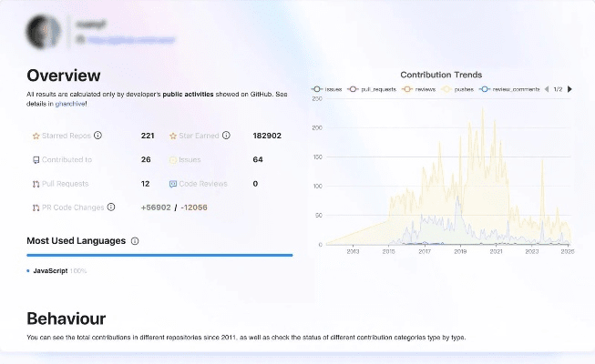Click the Issues circle icon
595x364 pixels.
click(173, 159)
